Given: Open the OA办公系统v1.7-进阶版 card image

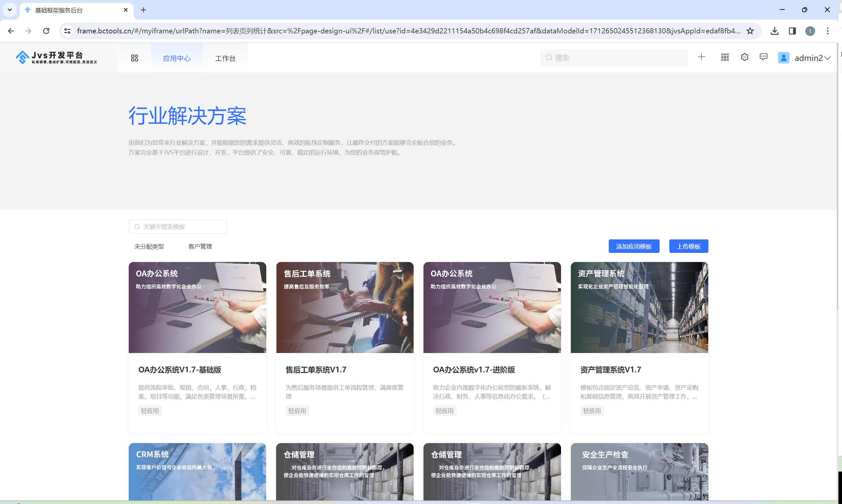Looking at the screenshot, I should (x=492, y=308).
